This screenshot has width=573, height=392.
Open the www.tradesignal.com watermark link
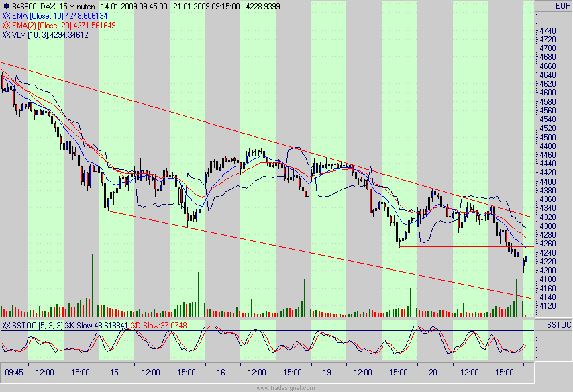(x=286, y=386)
